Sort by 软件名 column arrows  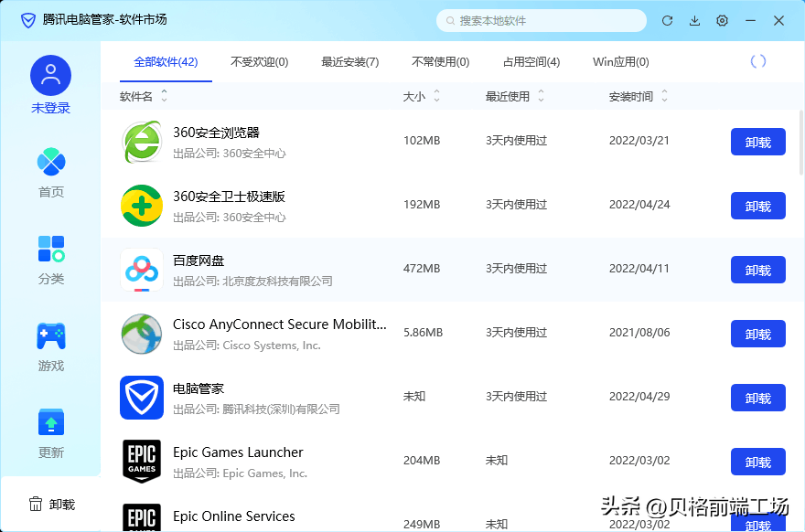point(165,95)
